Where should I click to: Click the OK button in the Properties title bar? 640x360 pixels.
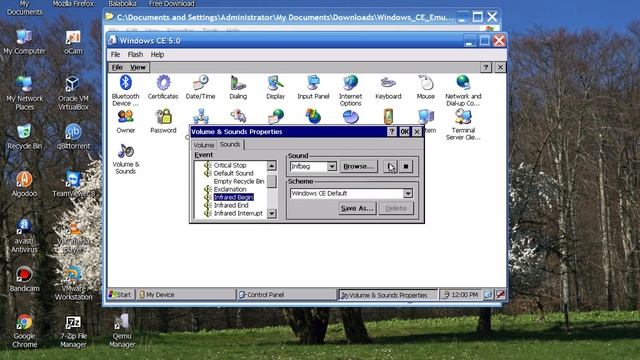(x=404, y=131)
